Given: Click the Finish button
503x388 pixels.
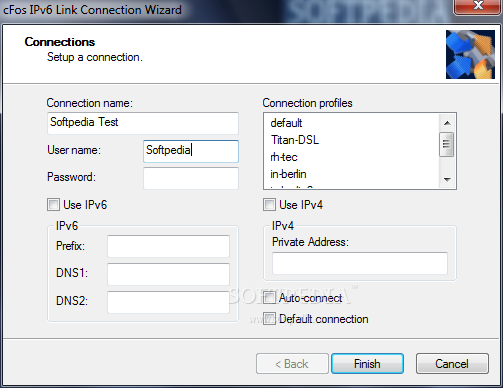Looking at the screenshot, I should pyautogui.click(x=367, y=364).
